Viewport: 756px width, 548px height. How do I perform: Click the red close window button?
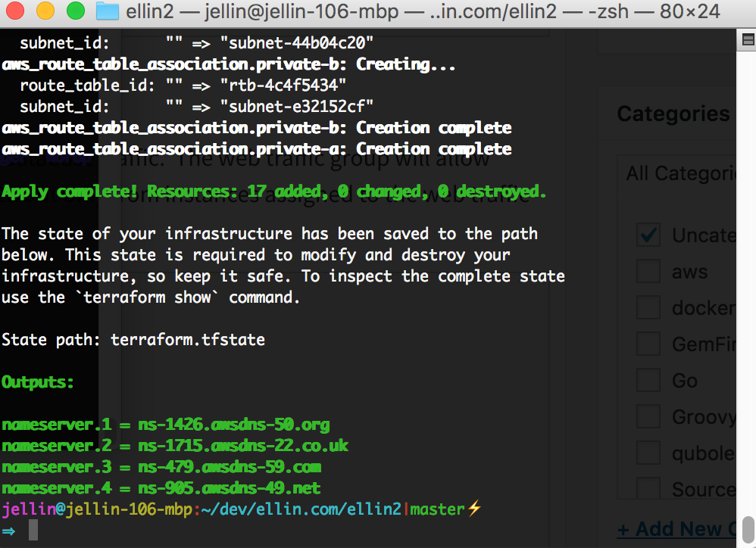click(x=14, y=11)
